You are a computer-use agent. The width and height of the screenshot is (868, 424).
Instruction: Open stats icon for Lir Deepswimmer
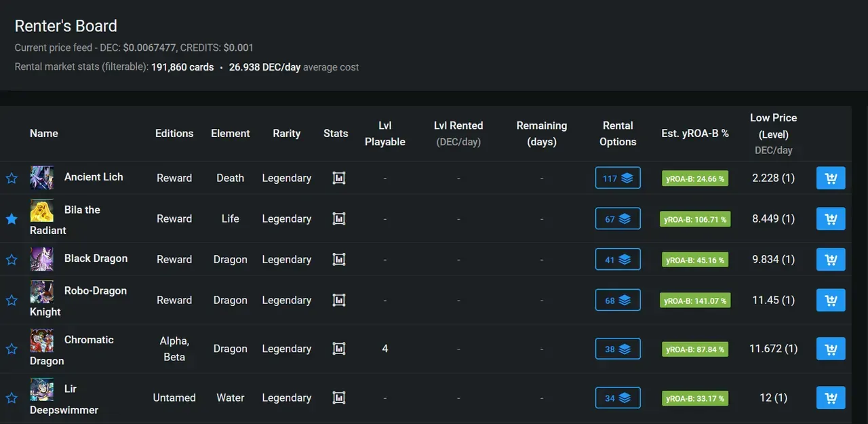(339, 398)
